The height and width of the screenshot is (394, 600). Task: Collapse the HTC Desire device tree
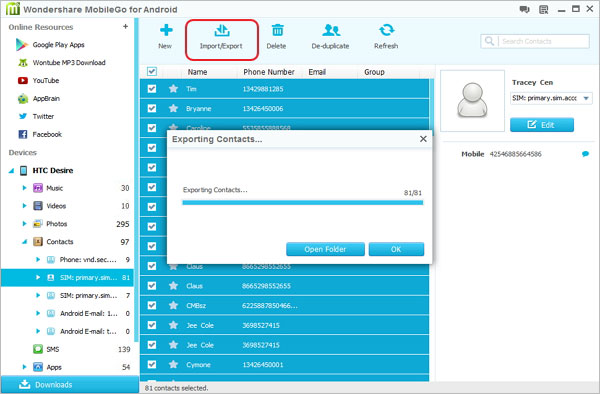click(x=11, y=171)
